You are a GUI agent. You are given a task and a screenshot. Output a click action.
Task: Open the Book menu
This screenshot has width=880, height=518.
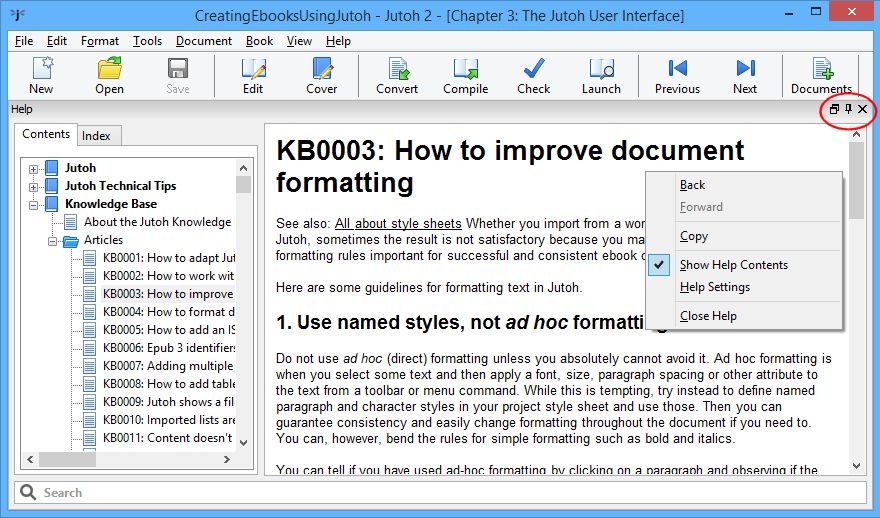[259, 41]
